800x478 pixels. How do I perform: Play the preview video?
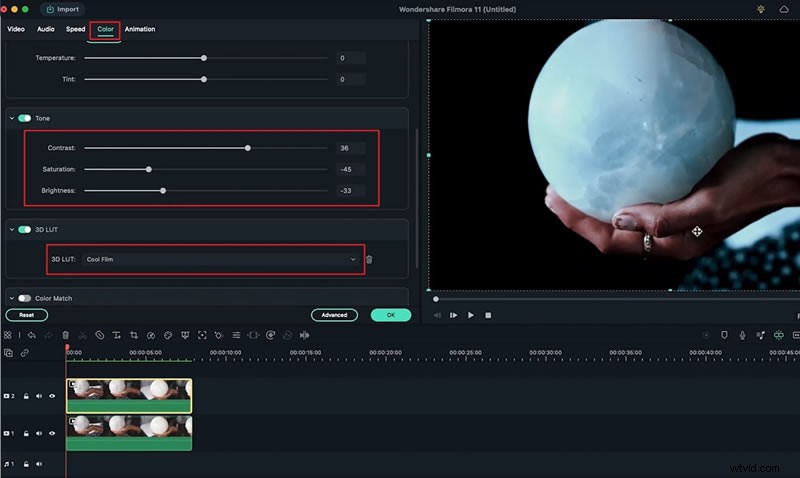pyautogui.click(x=470, y=315)
